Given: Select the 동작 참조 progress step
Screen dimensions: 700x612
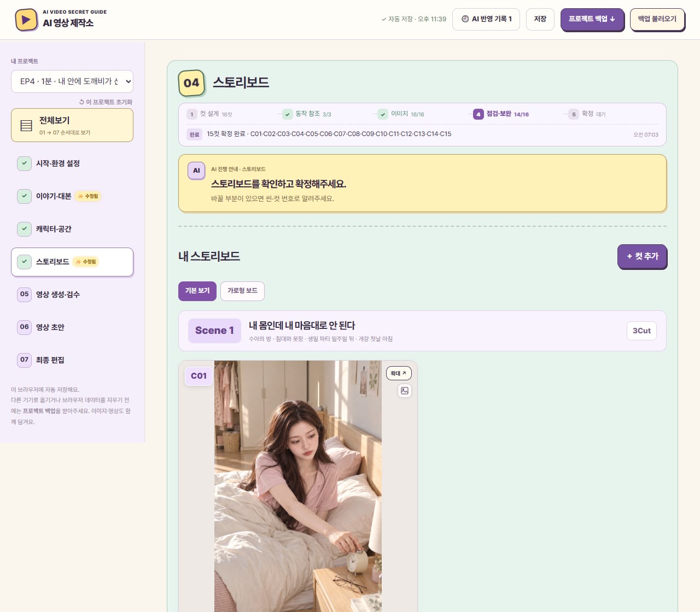Looking at the screenshot, I should [307, 114].
